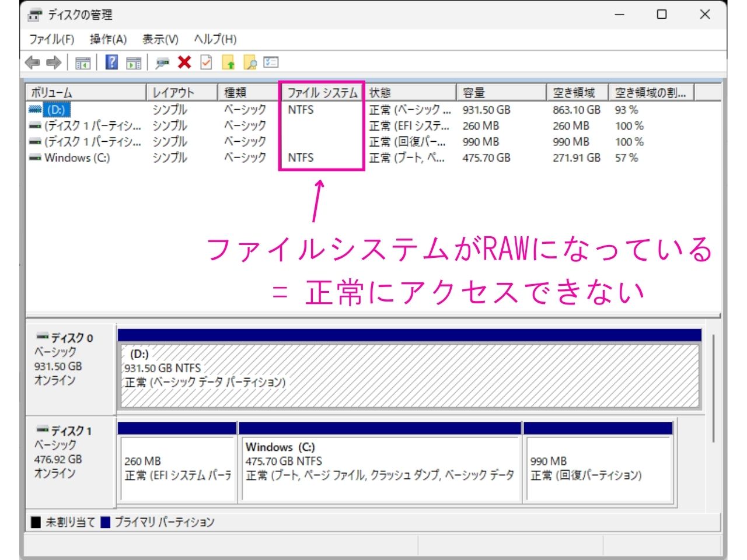Image resolution: width=747 pixels, height=560 pixels.
Task: Click the Back arrow toolbar icon
Action: (32, 62)
